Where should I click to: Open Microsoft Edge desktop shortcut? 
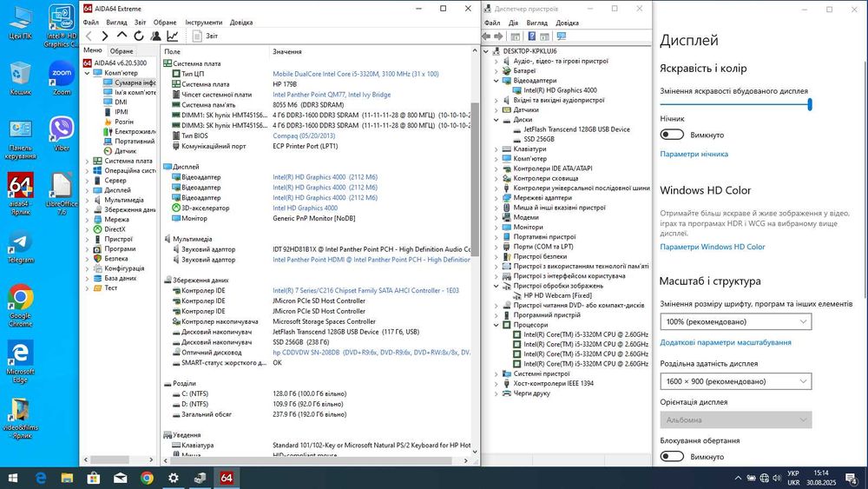[21, 361]
